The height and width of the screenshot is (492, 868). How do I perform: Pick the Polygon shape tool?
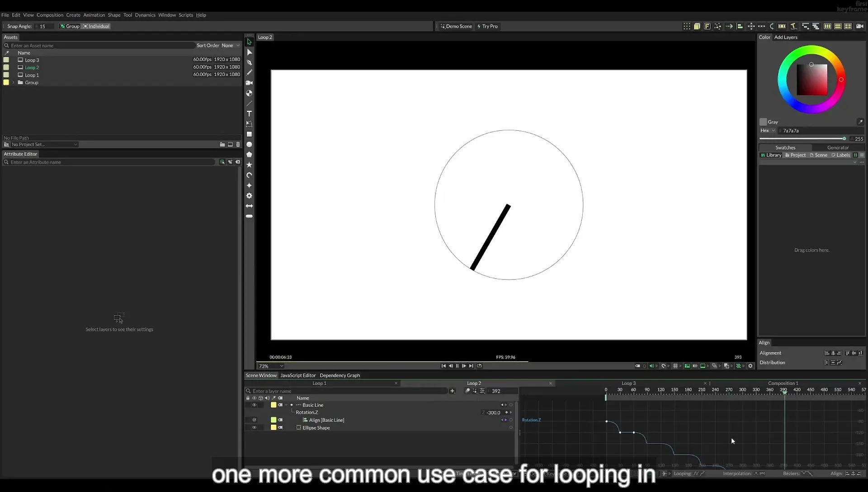(249, 155)
